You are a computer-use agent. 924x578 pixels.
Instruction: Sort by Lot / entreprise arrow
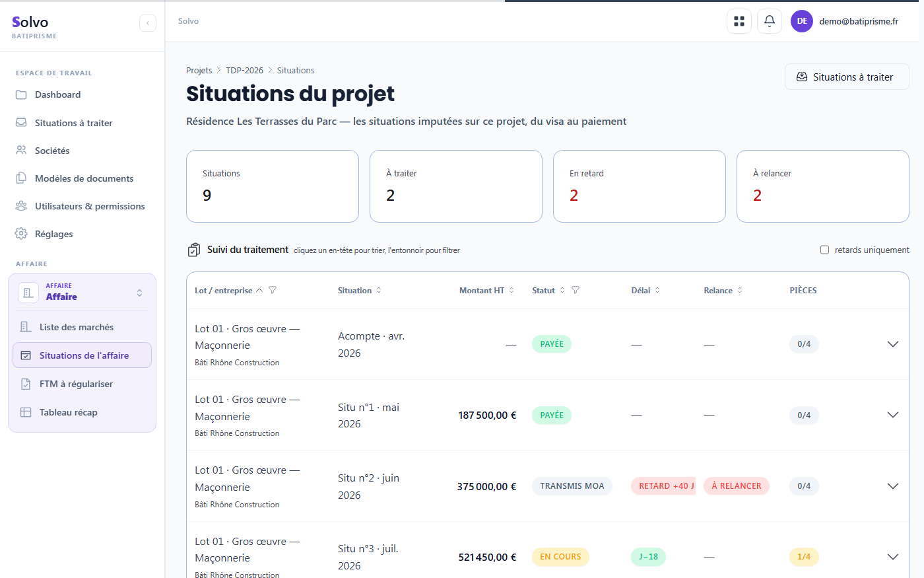pyautogui.click(x=259, y=290)
